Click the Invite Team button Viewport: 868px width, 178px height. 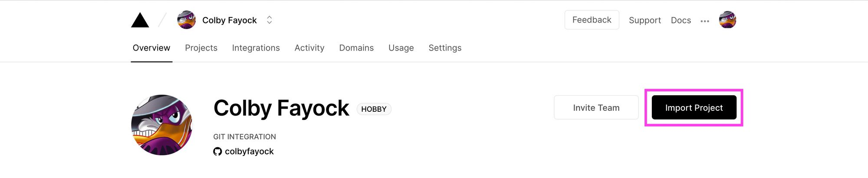[x=596, y=107]
